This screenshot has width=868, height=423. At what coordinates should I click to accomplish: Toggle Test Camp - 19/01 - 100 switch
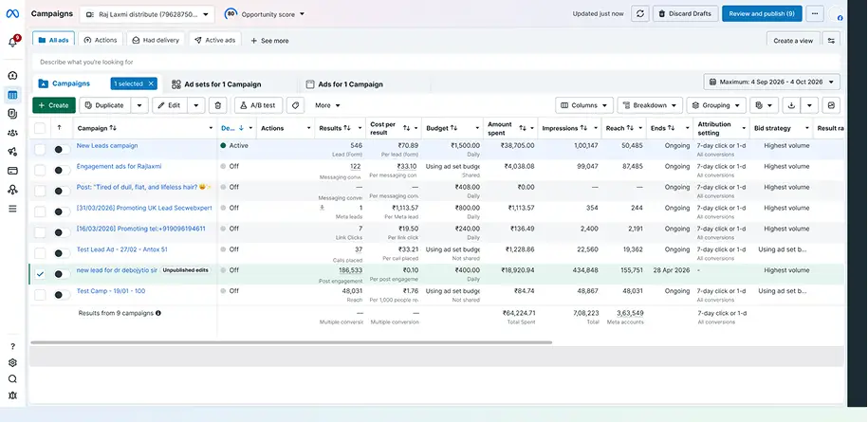62,295
